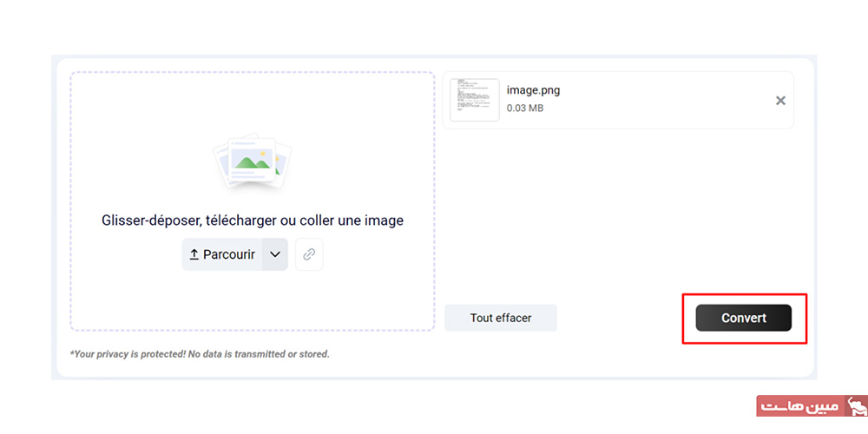The height and width of the screenshot is (434, 868).
Task: Click the privacy protected notice text
Action: click(200, 354)
